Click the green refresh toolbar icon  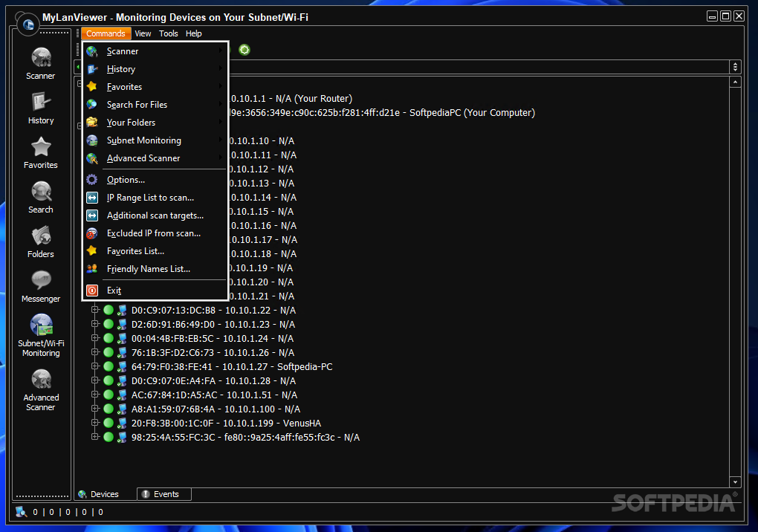pyautogui.click(x=244, y=50)
